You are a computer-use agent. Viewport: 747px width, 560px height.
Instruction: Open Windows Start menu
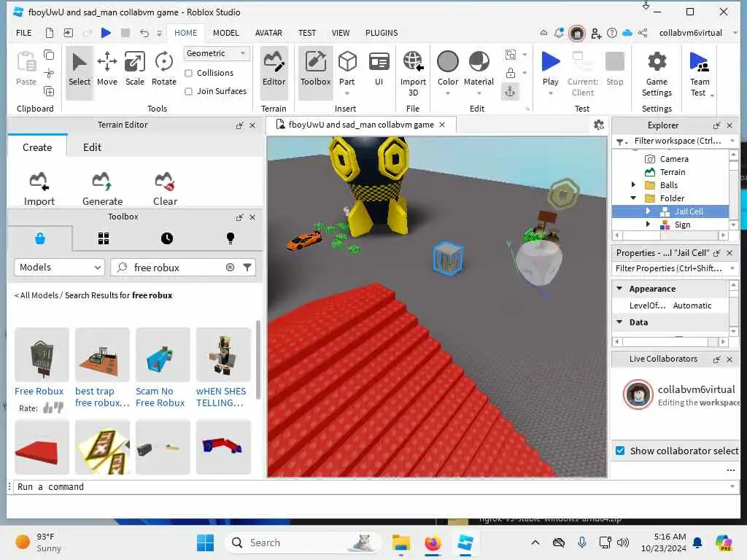[x=205, y=542]
